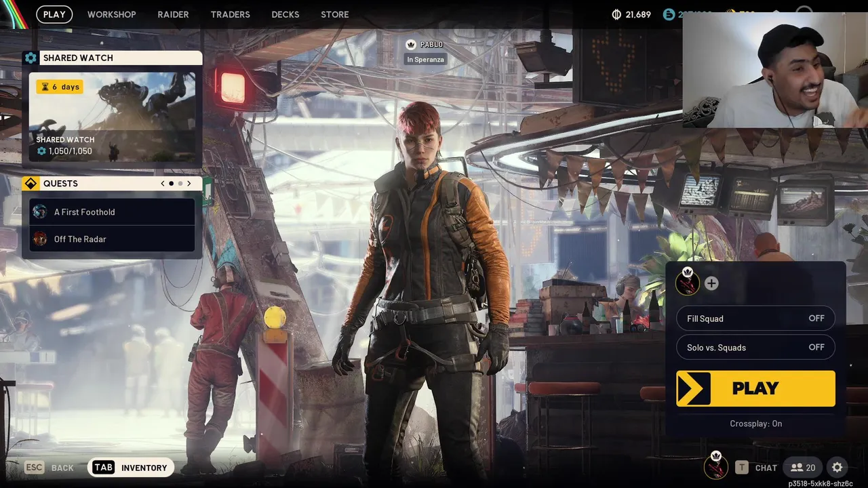Open the STORE tab
The width and height of the screenshot is (868, 488).
coord(334,14)
